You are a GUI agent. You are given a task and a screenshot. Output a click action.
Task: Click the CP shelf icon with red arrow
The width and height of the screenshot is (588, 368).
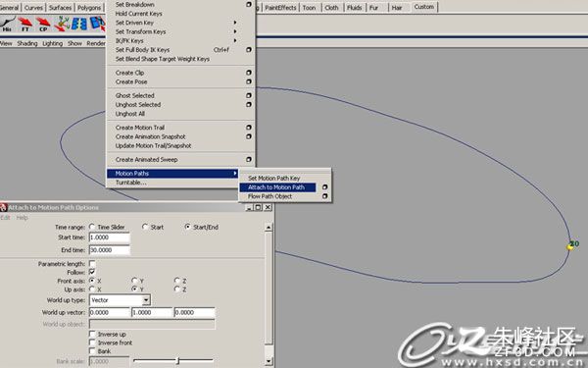pos(43,24)
